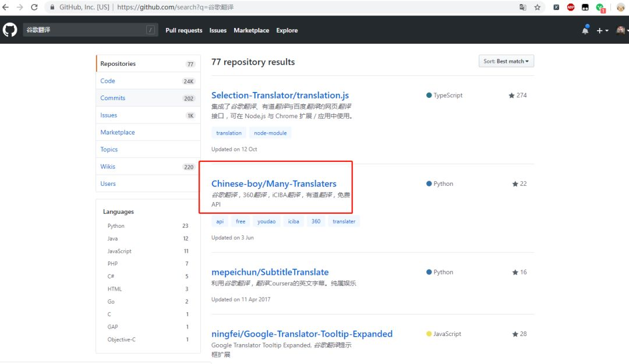The image size is (629, 364).
Task: Click star count 28 of Google-Translator-Tooltip-Expanded
Action: [520, 334]
